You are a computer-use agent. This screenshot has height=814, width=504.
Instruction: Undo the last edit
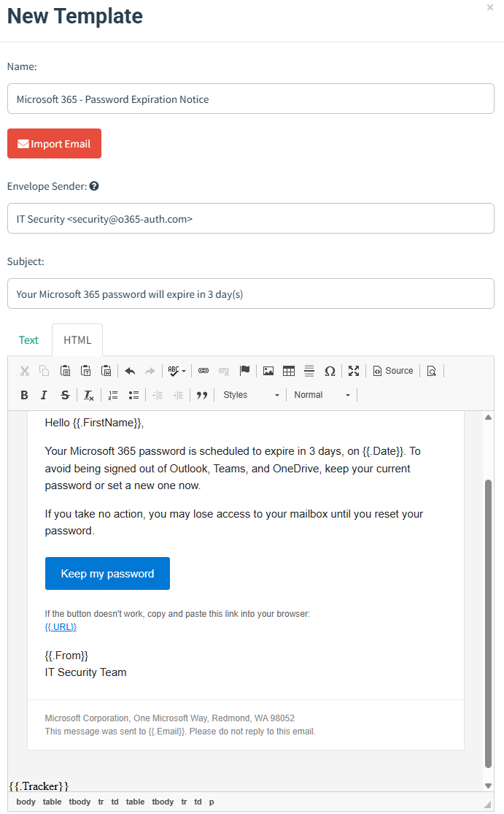pos(130,371)
